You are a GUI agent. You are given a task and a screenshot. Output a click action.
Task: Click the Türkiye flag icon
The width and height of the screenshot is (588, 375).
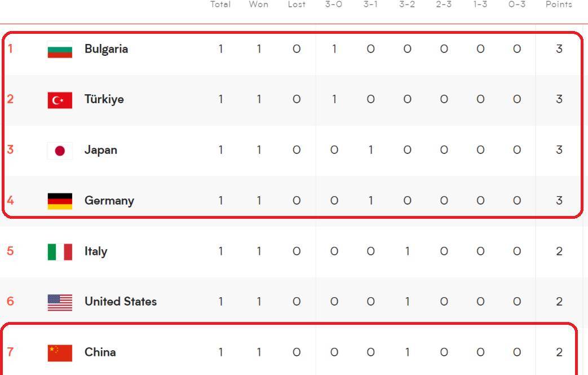pyautogui.click(x=60, y=100)
